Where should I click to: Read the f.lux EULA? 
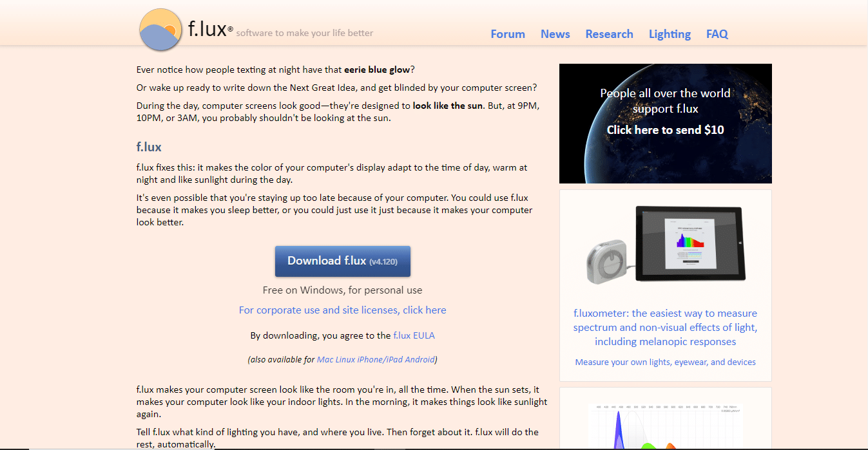coord(414,335)
